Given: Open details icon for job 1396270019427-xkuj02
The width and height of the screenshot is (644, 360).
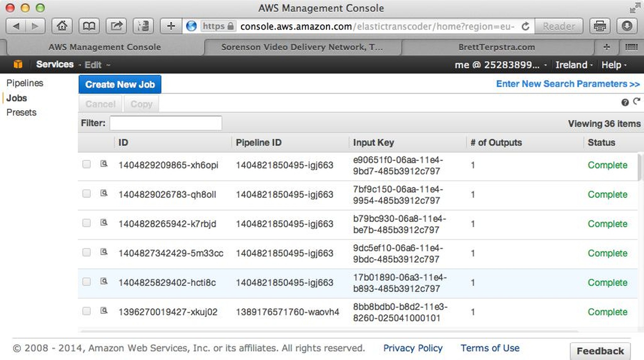Looking at the screenshot, I should pyautogui.click(x=103, y=311).
